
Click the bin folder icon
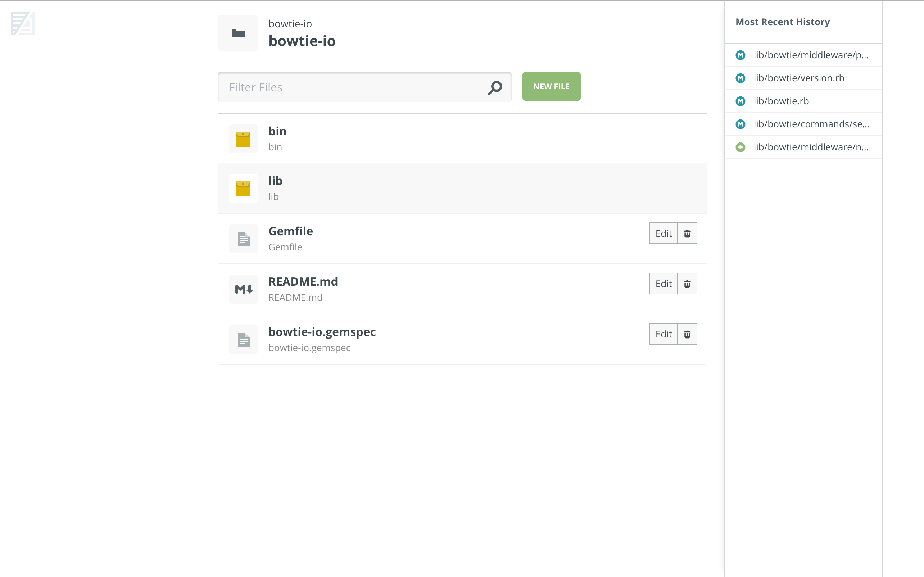pyautogui.click(x=243, y=138)
